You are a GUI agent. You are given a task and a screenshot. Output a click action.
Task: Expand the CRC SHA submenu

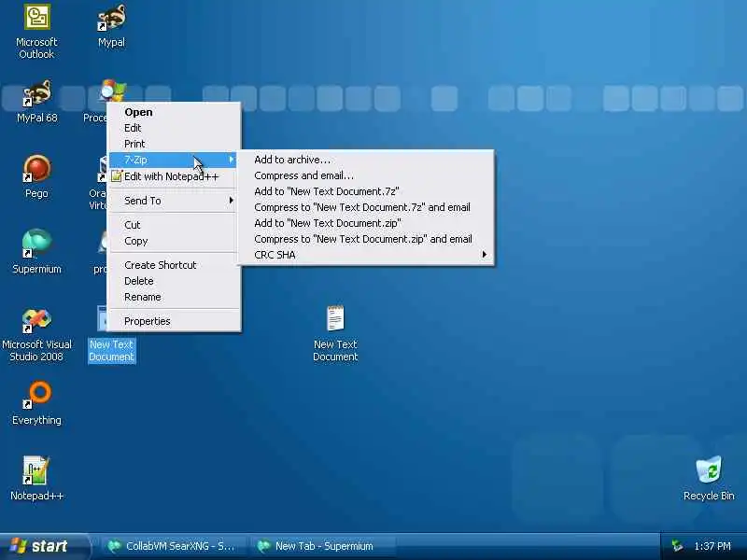tap(366, 255)
